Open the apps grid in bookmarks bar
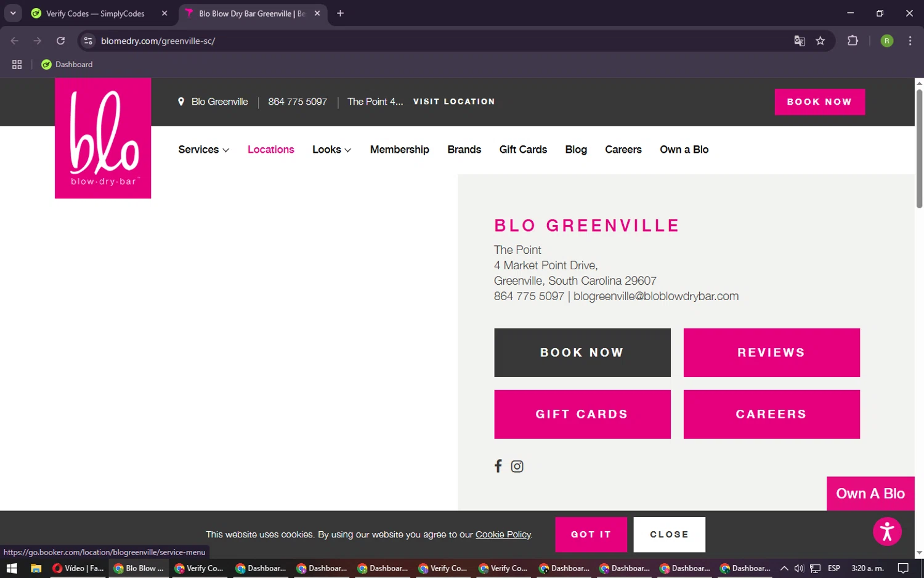The width and height of the screenshot is (924, 578). tap(17, 64)
